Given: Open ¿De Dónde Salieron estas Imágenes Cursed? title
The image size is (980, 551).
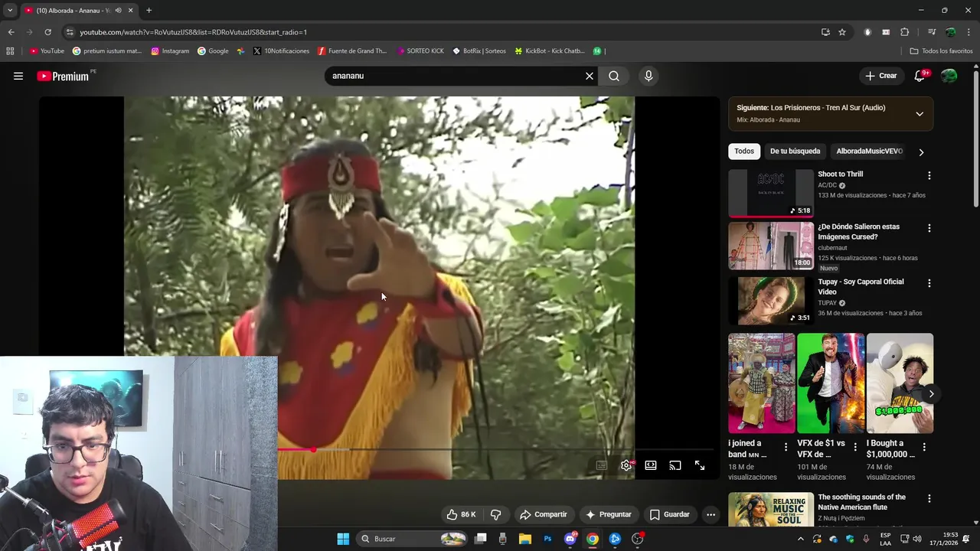Looking at the screenshot, I should pos(858,232).
